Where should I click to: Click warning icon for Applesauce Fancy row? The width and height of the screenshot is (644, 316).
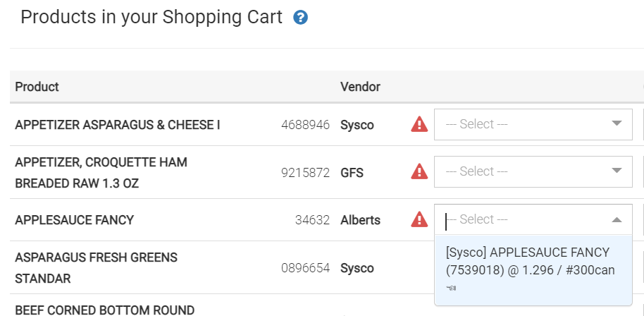419,220
